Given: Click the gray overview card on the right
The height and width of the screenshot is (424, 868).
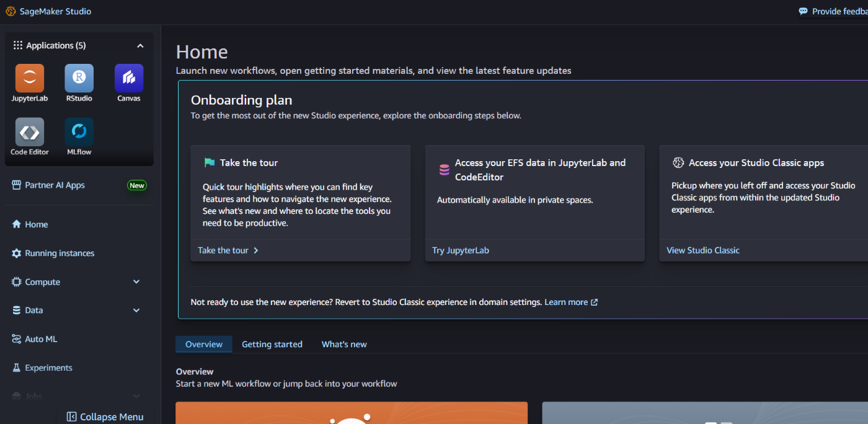Looking at the screenshot, I should pyautogui.click(x=705, y=413).
